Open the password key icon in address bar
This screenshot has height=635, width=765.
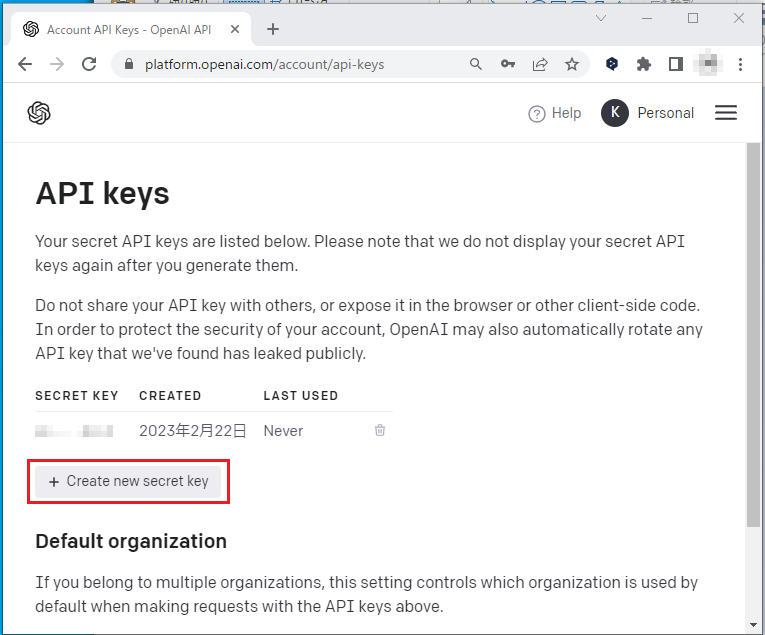tap(508, 64)
